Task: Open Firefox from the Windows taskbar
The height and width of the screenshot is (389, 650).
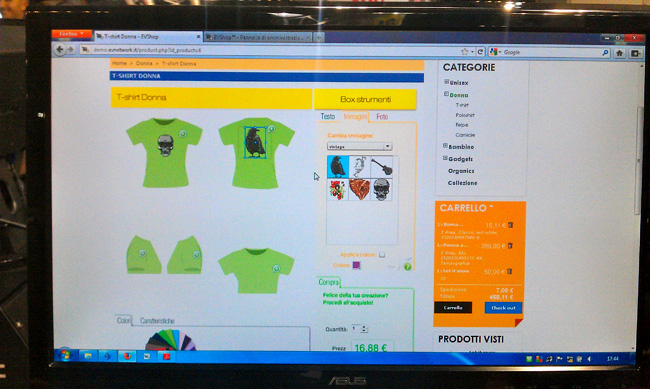Action: point(127,356)
